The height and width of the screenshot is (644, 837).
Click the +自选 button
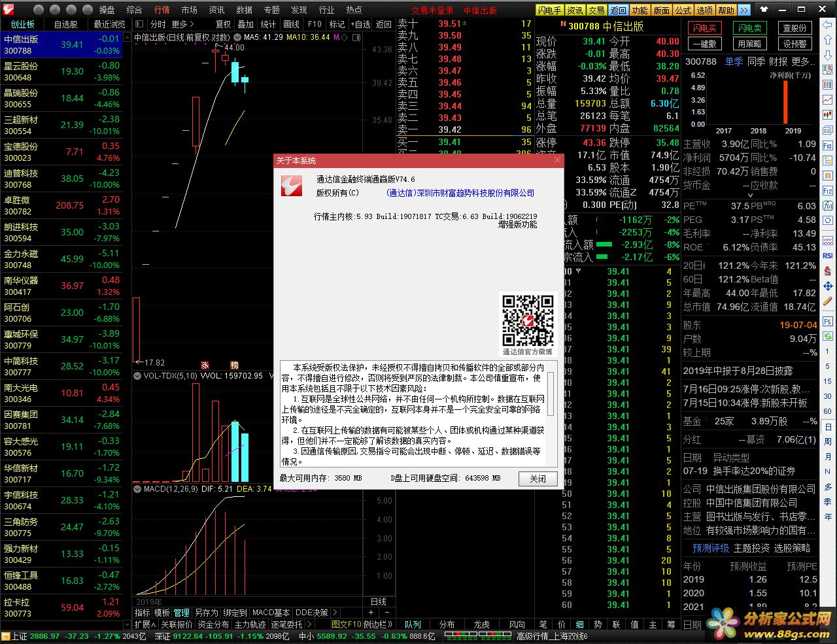tap(360, 24)
